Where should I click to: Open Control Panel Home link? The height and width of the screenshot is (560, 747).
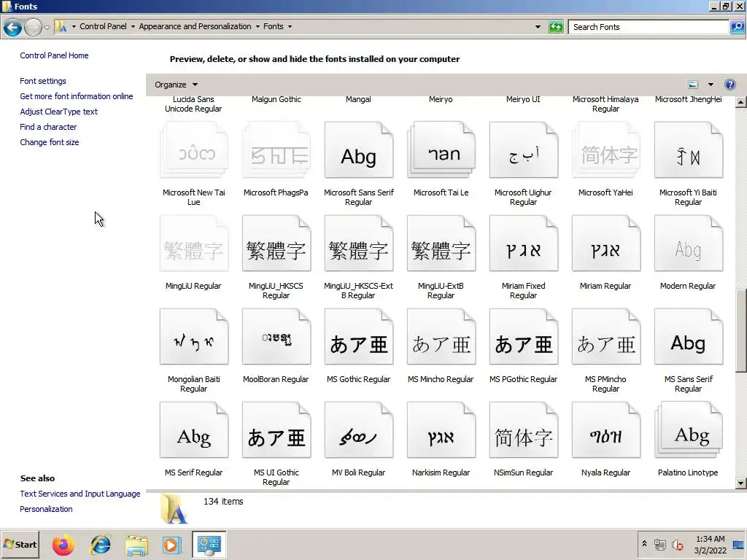click(x=54, y=55)
